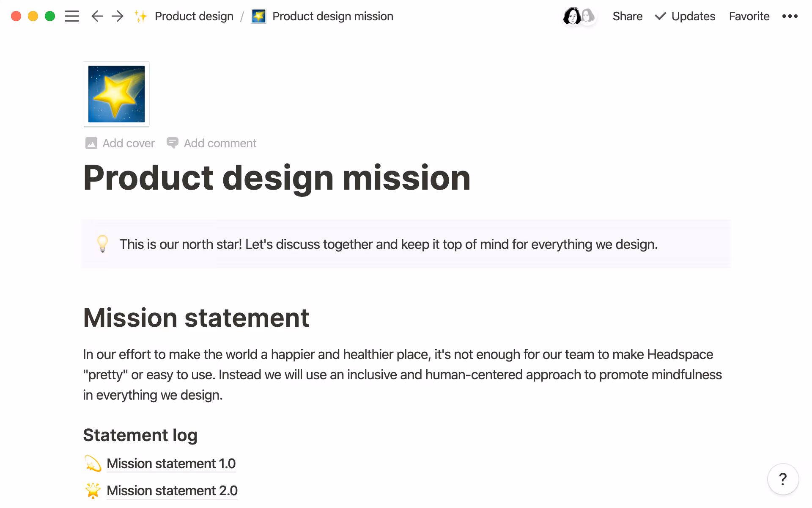Click the collaborator avatars in the top bar
This screenshot has height=508, width=812.
579,16
